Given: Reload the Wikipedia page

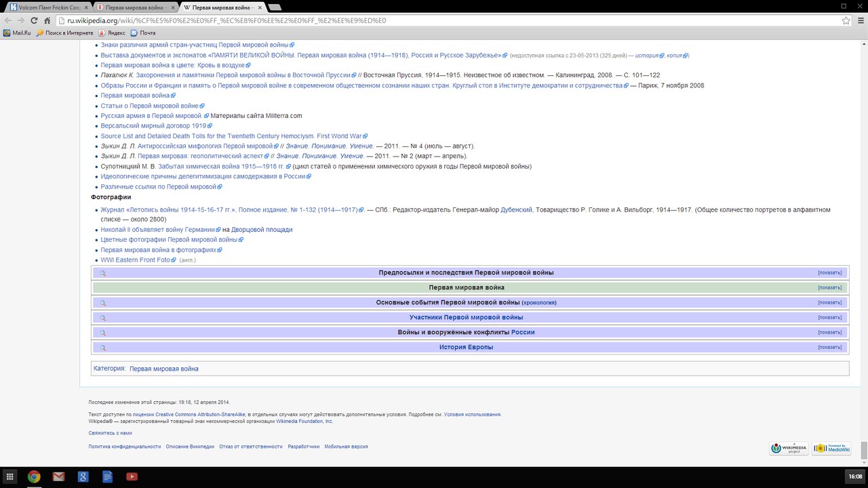Looking at the screenshot, I should (x=34, y=21).
